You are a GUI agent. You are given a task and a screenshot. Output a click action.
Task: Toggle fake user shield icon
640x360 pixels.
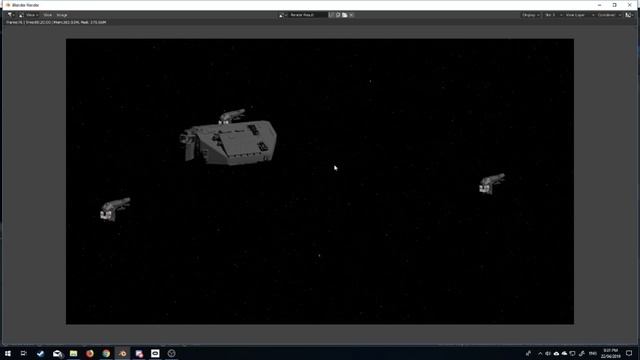coord(331,15)
